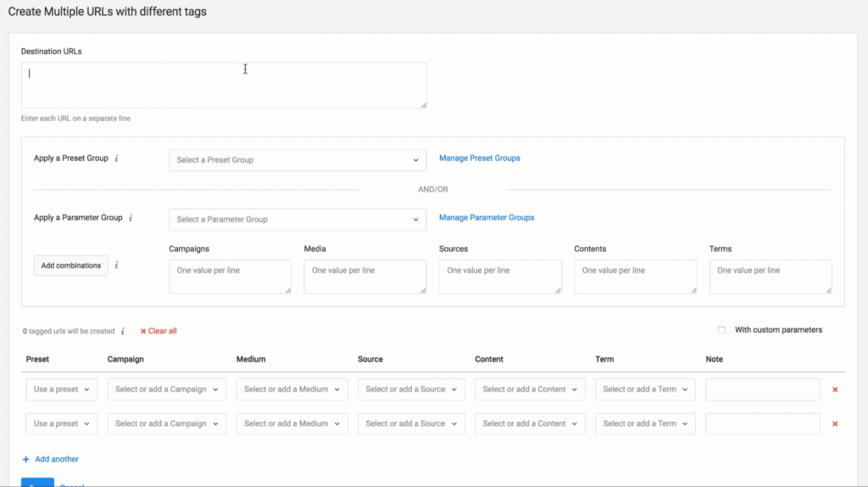This screenshot has height=487, width=868.
Task: Click the plus icon for Add another
Action: coord(26,459)
